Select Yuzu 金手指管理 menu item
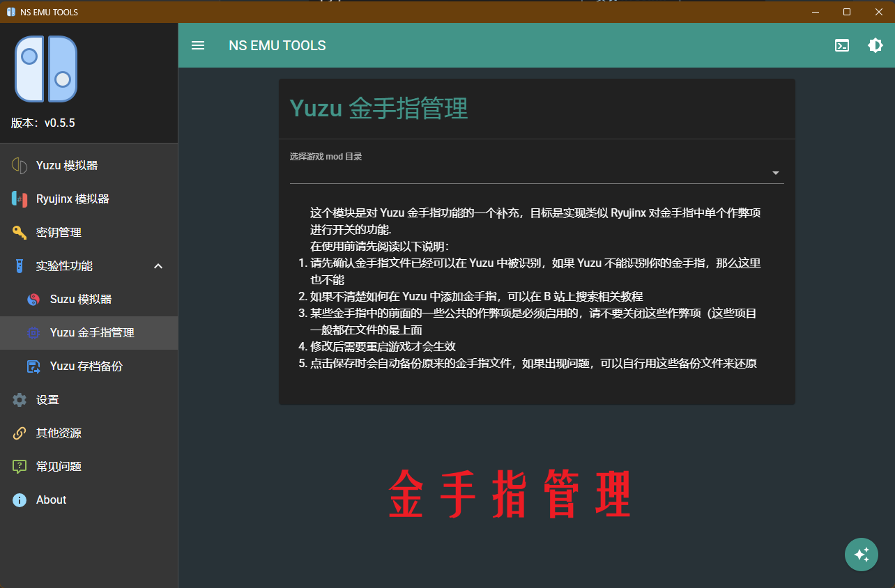 [92, 333]
